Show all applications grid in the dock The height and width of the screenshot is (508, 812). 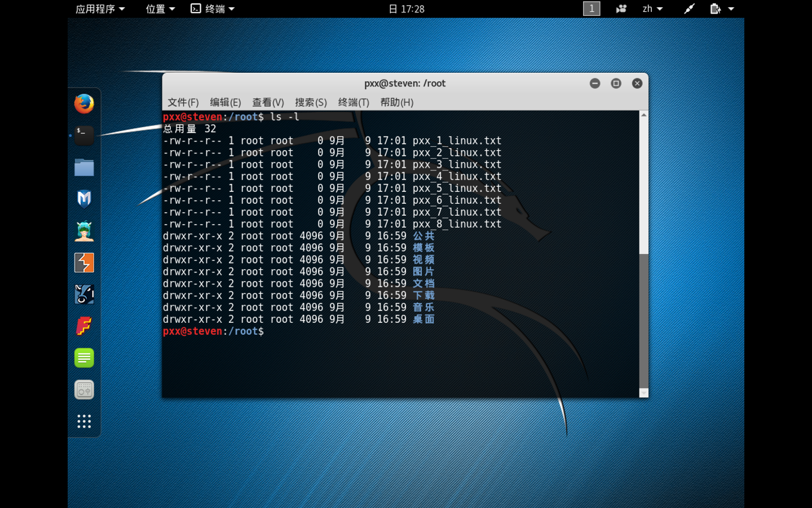pyautogui.click(x=84, y=421)
